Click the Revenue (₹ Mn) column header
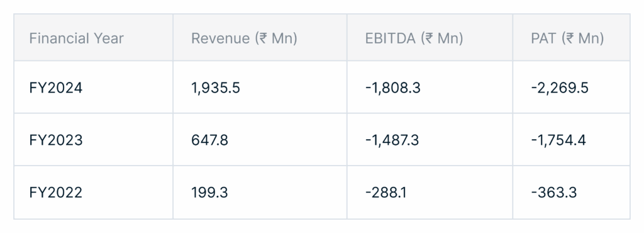This screenshot has width=644, height=233. [x=245, y=38]
